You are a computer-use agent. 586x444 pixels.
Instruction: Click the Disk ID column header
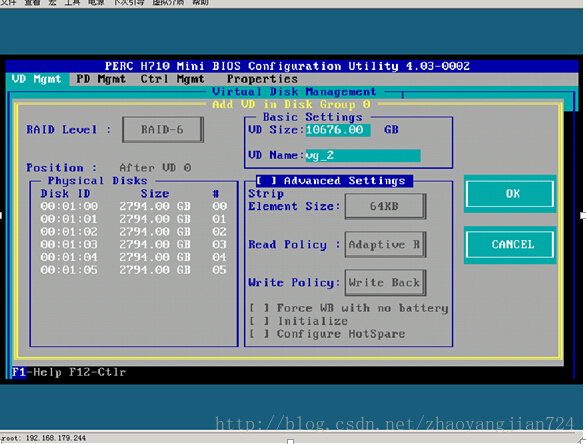(x=65, y=194)
